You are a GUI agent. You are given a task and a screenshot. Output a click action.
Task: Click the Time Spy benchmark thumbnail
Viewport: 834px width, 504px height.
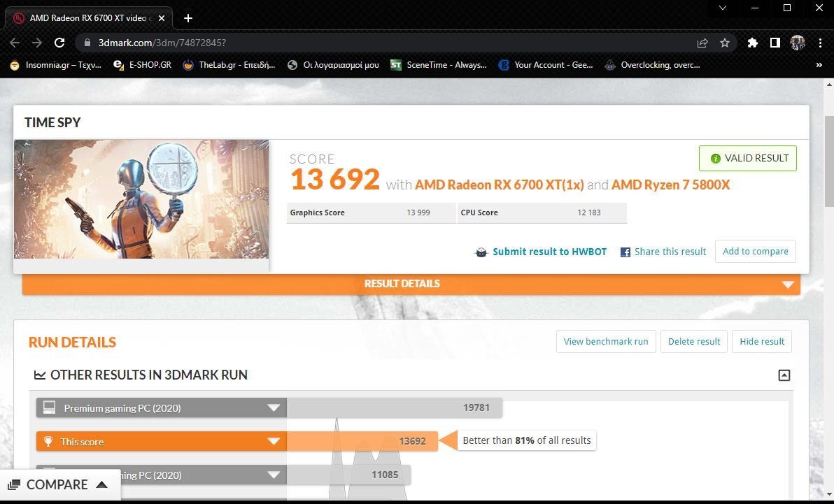point(141,199)
